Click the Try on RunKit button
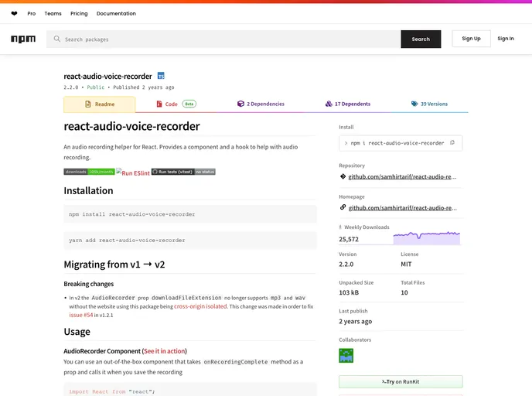The image size is (532, 396). pyautogui.click(x=401, y=382)
